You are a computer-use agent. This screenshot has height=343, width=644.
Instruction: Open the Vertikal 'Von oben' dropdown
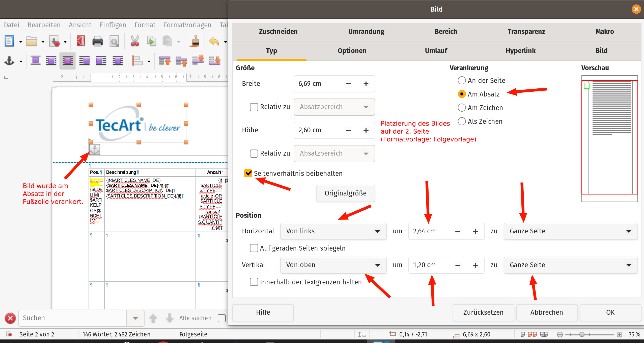[333, 265]
